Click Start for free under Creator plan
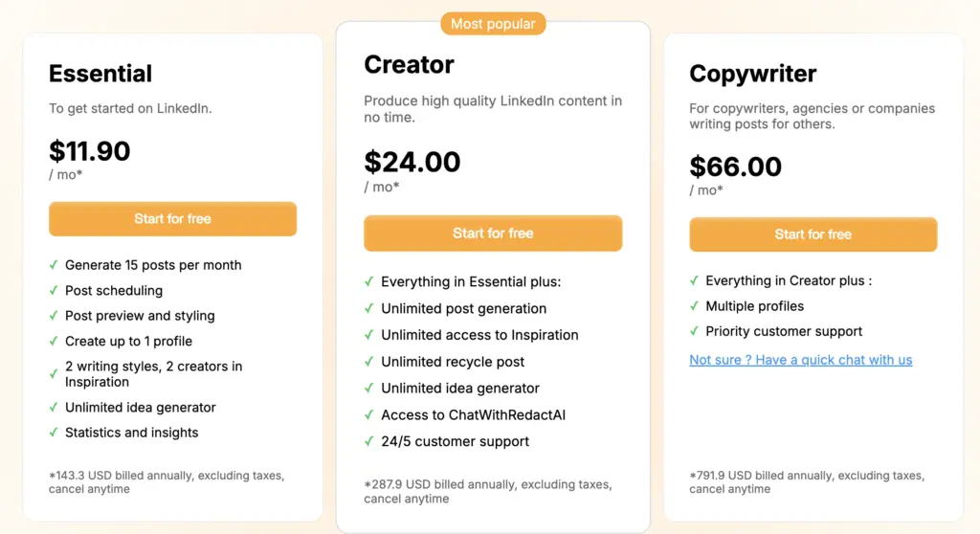 pyautogui.click(x=493, y=234)
